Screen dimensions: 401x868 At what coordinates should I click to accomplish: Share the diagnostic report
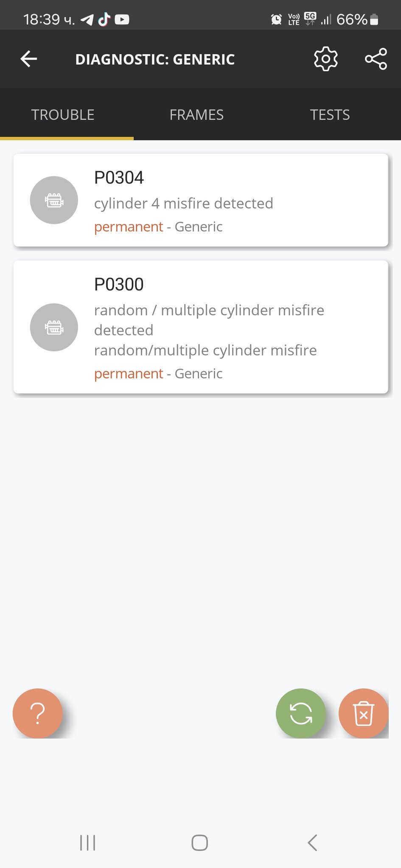(376, 59)
